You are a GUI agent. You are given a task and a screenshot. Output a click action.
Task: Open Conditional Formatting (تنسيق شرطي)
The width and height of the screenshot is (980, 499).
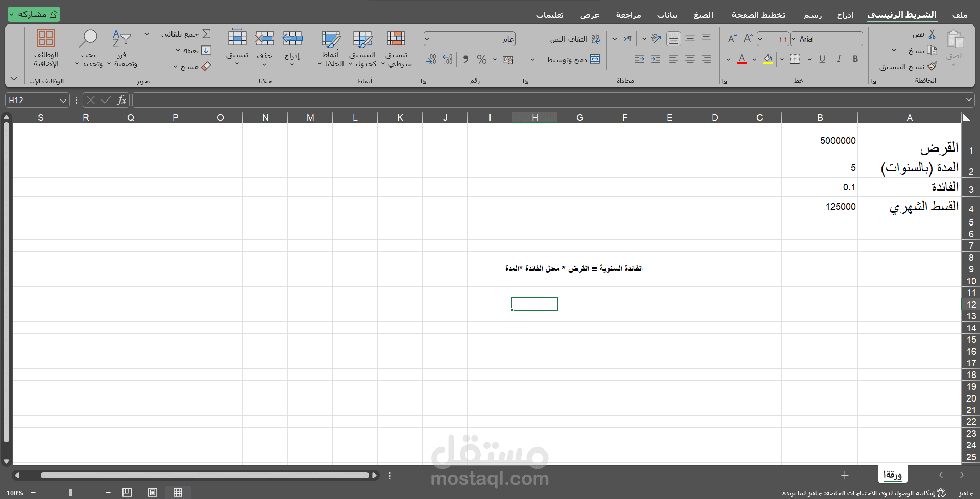(397, 49)
